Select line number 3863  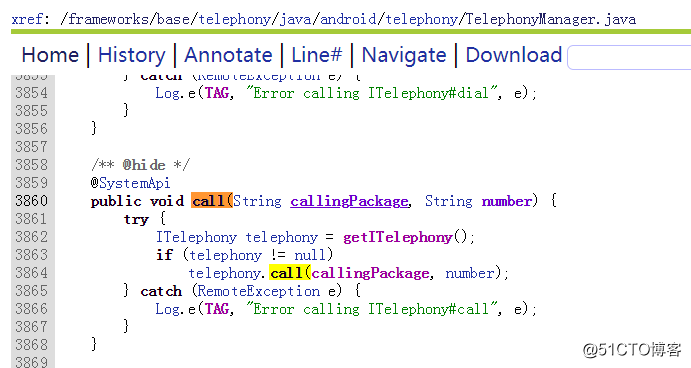pyautogui.click(x=31, y=255)
